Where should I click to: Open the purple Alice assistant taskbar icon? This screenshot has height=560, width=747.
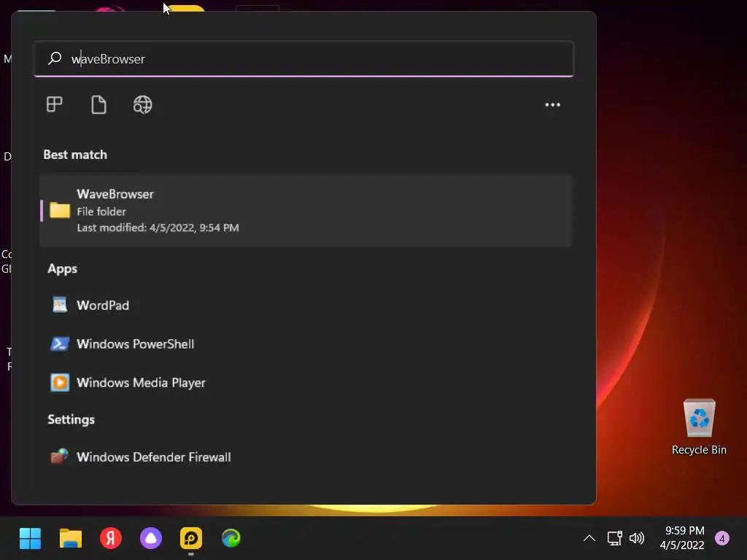point(151,538)
